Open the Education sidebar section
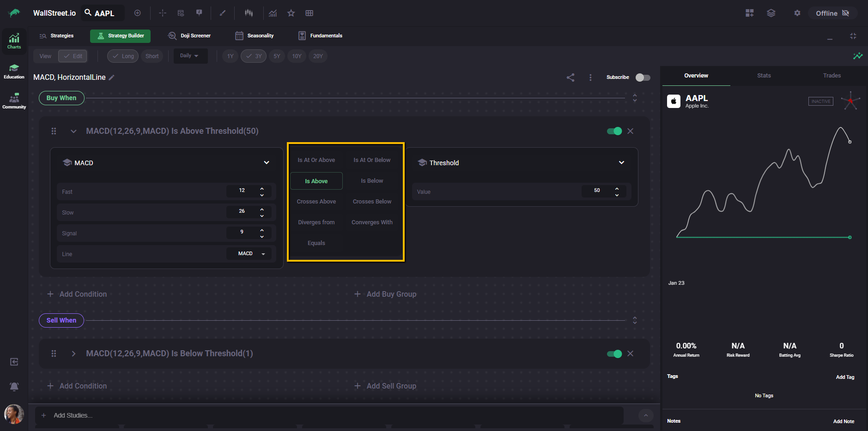This screenshot has height=431, width=868. (14, 72)
